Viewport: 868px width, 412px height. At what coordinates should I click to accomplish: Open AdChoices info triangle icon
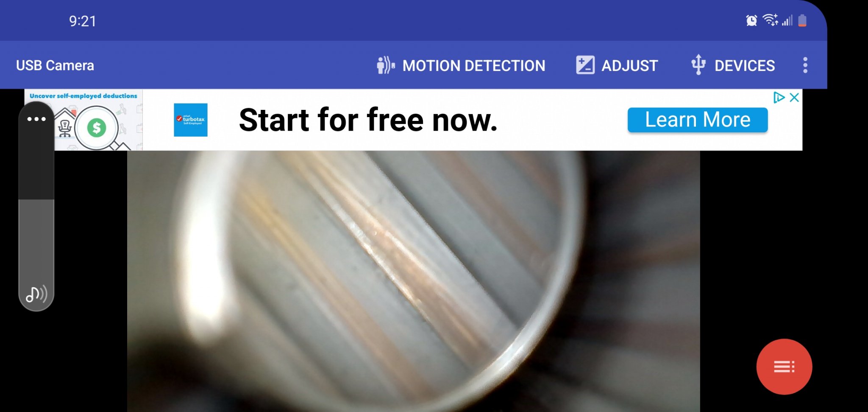click(779, 97)
